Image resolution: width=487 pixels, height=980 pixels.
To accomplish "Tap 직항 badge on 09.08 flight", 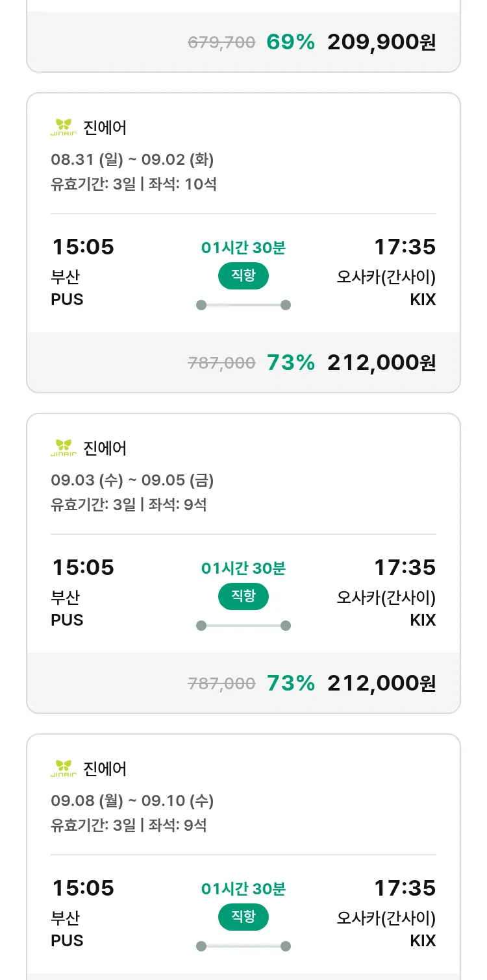I will coord(243,917).
